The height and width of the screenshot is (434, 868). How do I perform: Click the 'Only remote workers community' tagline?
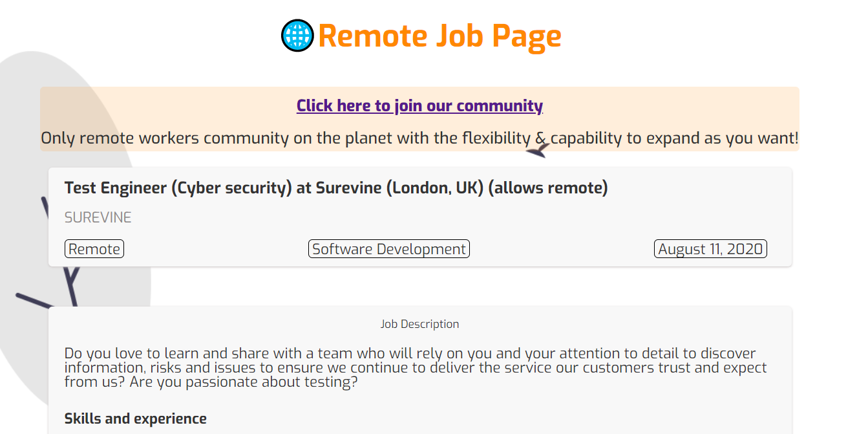pyautogui.click(x=419, y=138)
